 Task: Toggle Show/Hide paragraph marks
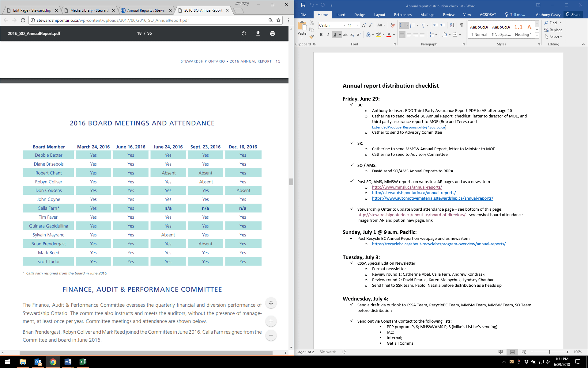pyautogui.click(x=461, y=25)
